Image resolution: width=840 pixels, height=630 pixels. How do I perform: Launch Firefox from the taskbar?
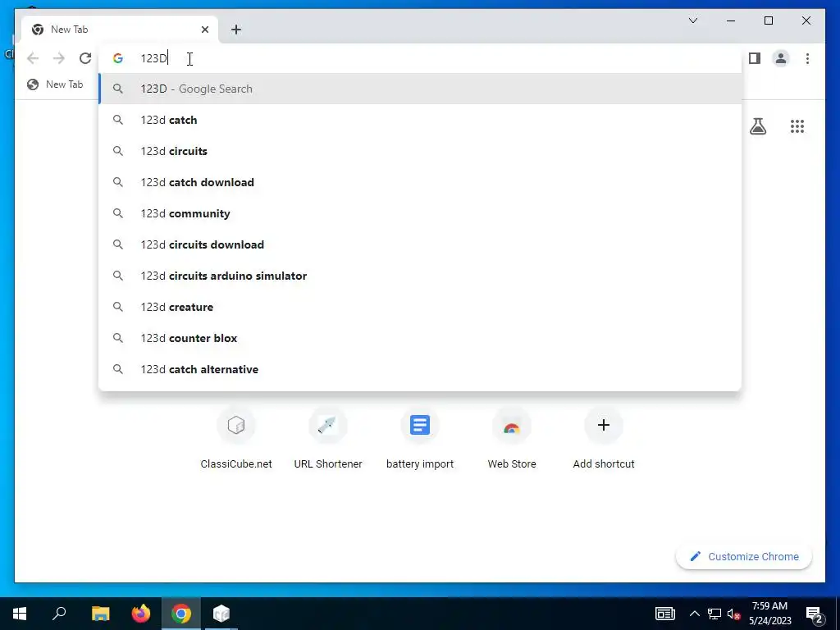point(141,614)
